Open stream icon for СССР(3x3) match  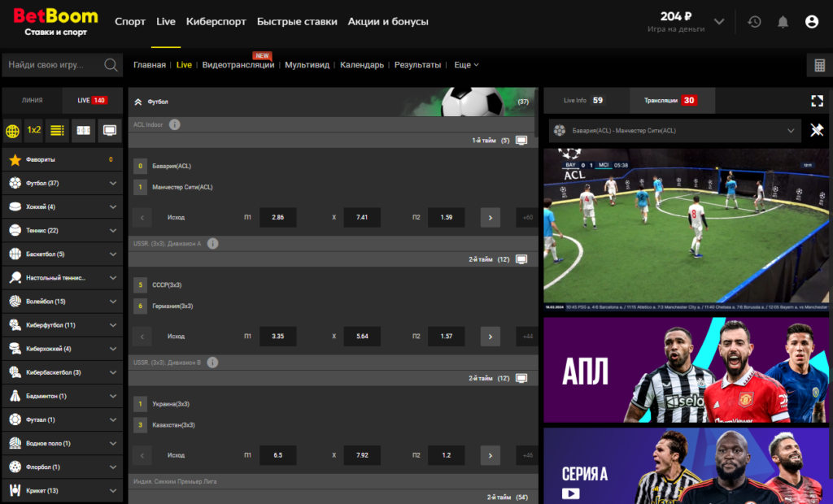click(521, 259)
